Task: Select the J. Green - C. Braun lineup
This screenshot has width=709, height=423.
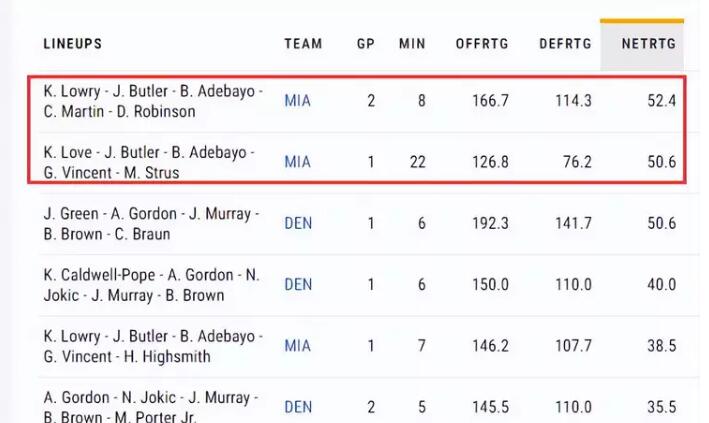Action: [x=151, y=223]
